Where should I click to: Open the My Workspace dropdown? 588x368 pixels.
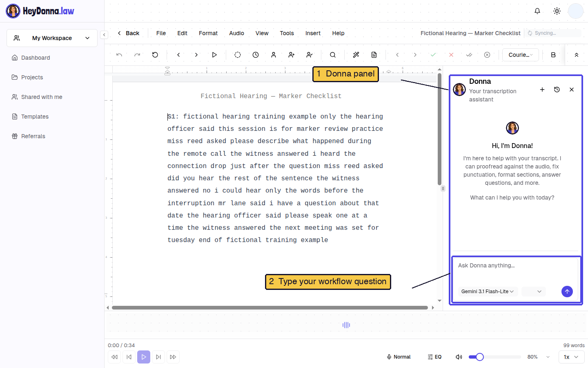tap(52, 38)
